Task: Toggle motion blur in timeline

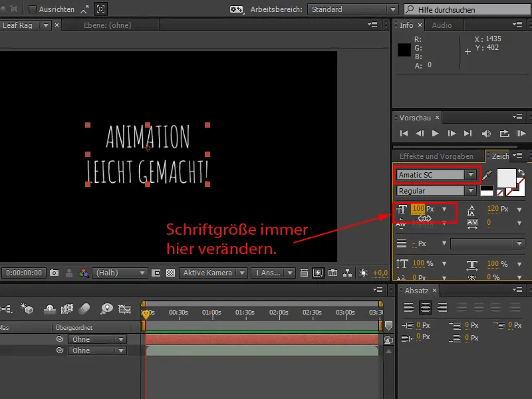Action: [x=84, y=309]
